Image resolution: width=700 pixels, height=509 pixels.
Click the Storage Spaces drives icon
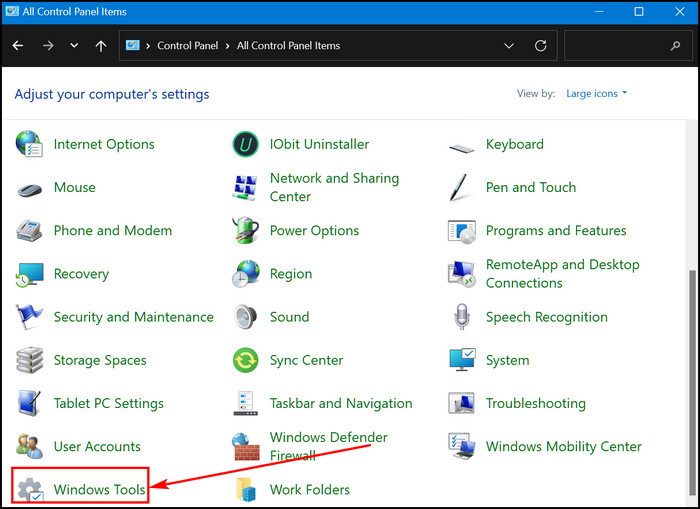29,360
